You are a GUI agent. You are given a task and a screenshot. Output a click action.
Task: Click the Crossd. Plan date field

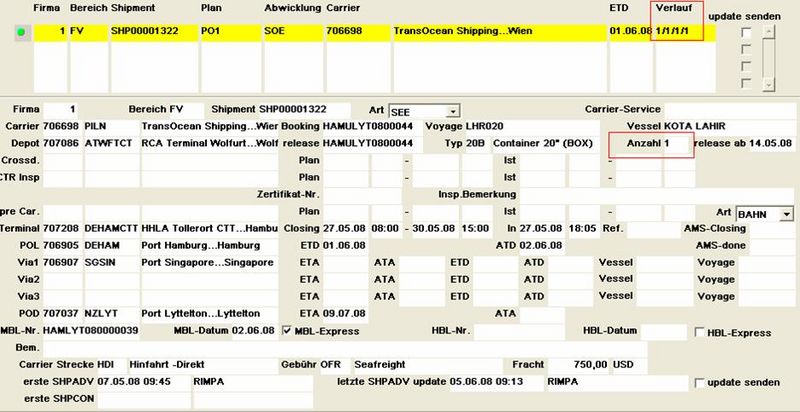click(x=345, y=161)
